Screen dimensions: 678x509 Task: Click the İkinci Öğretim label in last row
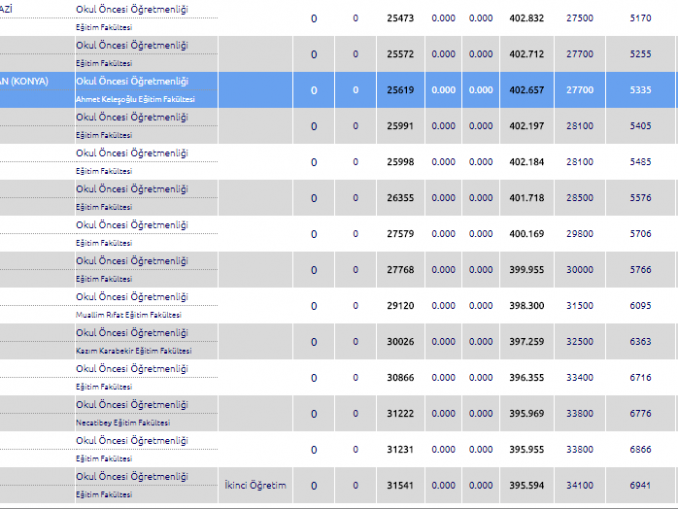pos(255,486)
